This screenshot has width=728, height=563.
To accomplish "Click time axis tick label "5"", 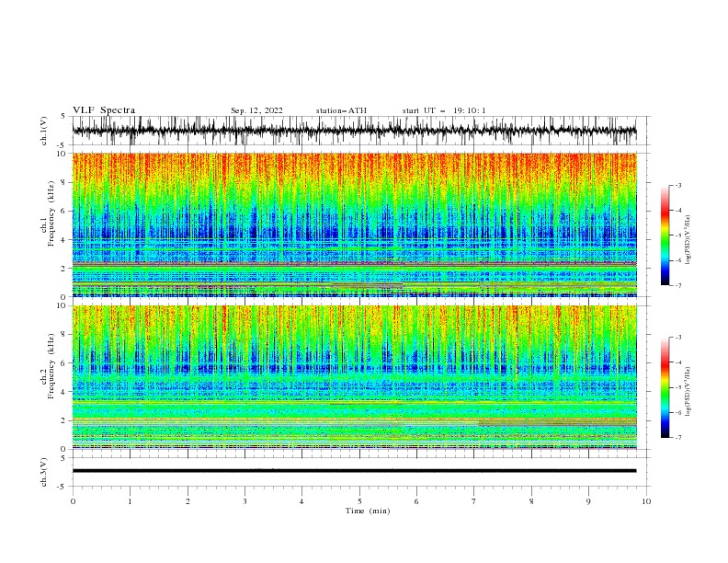I will coord(359,501).
